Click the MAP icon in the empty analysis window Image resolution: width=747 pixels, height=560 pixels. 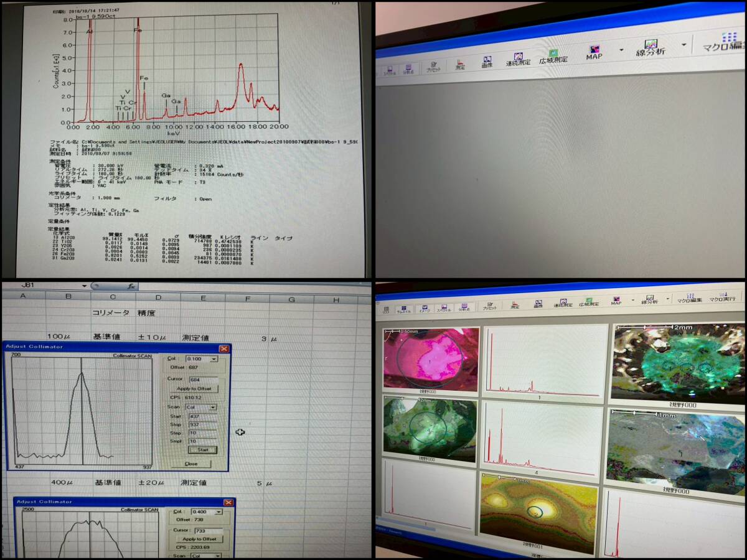click(594, 52)
